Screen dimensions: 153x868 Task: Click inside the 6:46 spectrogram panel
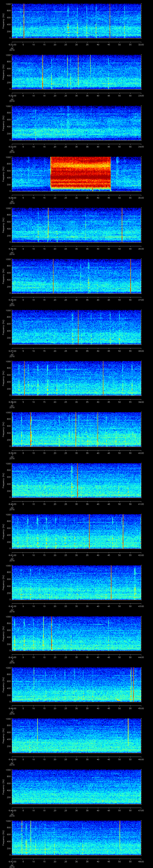[76, 786]
